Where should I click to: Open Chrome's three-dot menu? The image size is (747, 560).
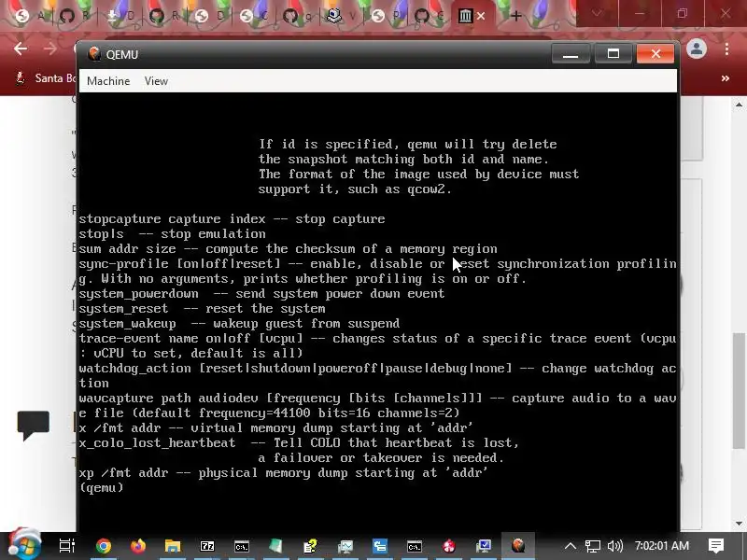[726, 49]
